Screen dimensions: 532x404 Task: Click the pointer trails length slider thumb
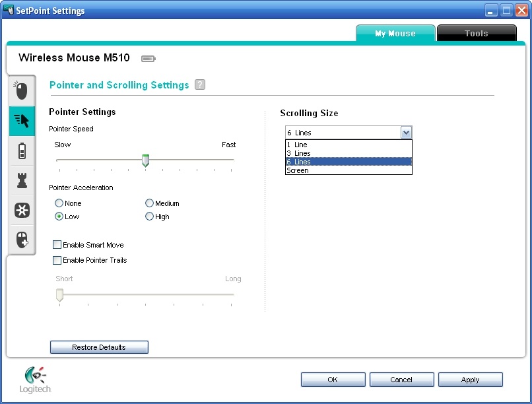pyautogui.click(x=59, y=295)
